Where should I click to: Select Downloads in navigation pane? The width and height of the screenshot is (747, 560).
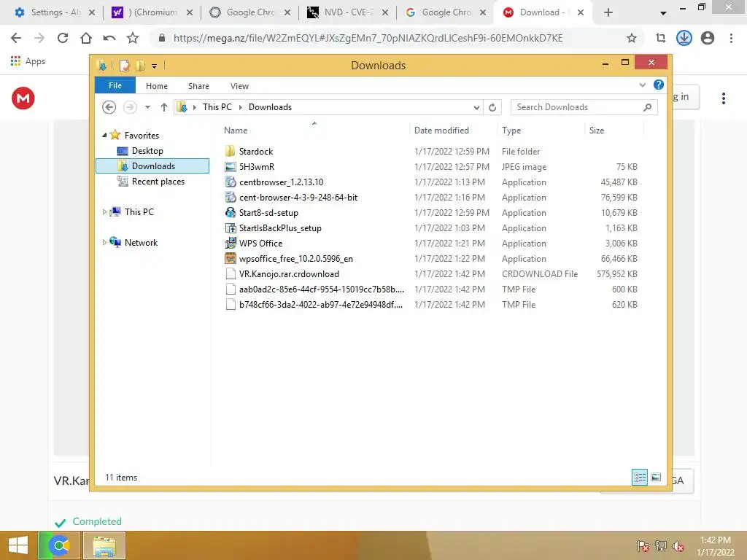pos(152,166)
